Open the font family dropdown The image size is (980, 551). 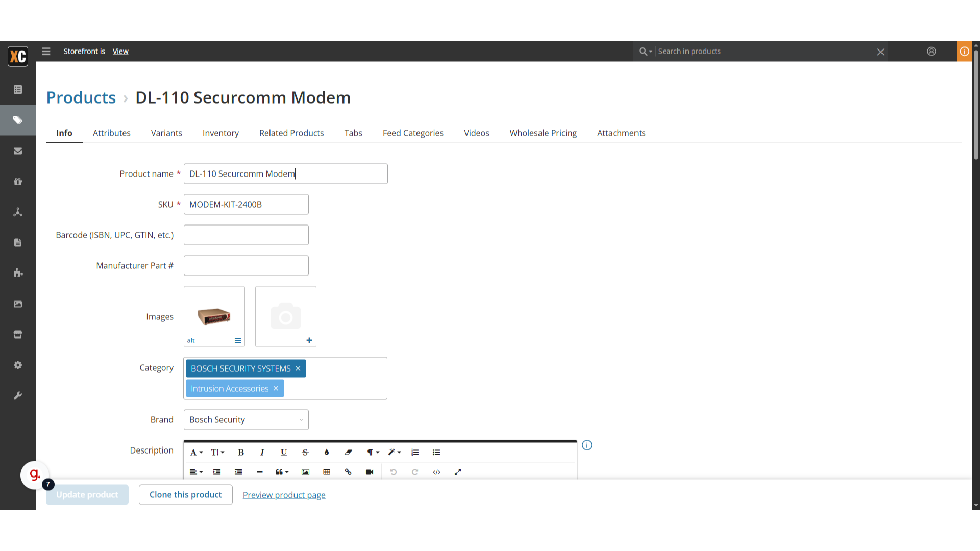click(197, 452)
